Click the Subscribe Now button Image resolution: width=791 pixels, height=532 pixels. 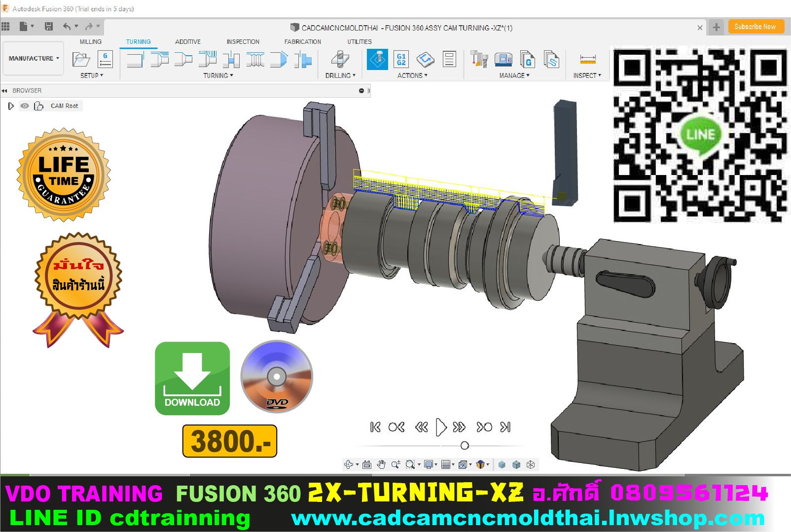[x=755, y=27]
